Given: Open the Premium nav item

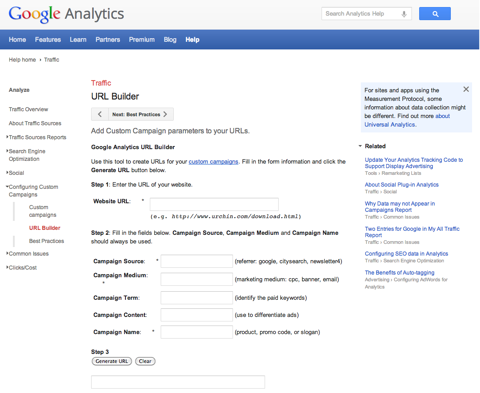Looking at the screenshot, I should coord(142,40).
